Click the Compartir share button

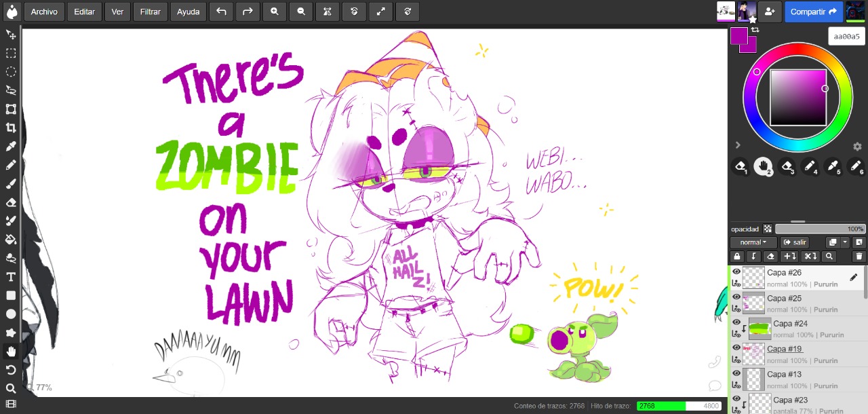[813, 12]
